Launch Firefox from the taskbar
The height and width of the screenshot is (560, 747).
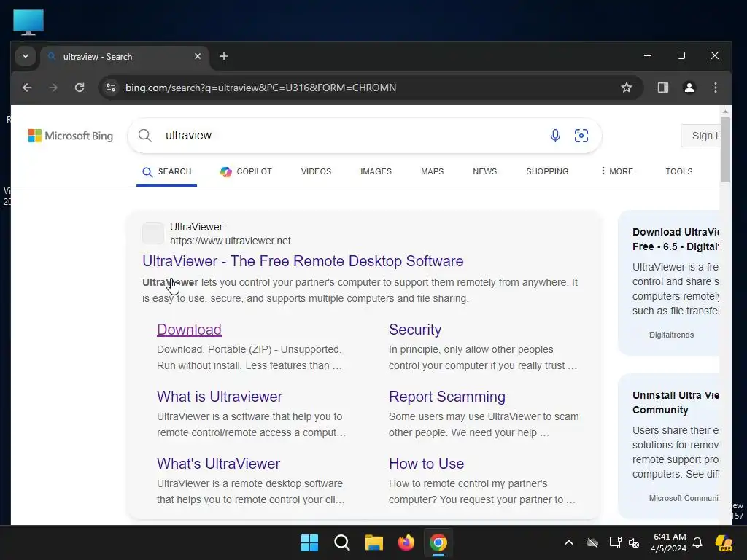406,542
